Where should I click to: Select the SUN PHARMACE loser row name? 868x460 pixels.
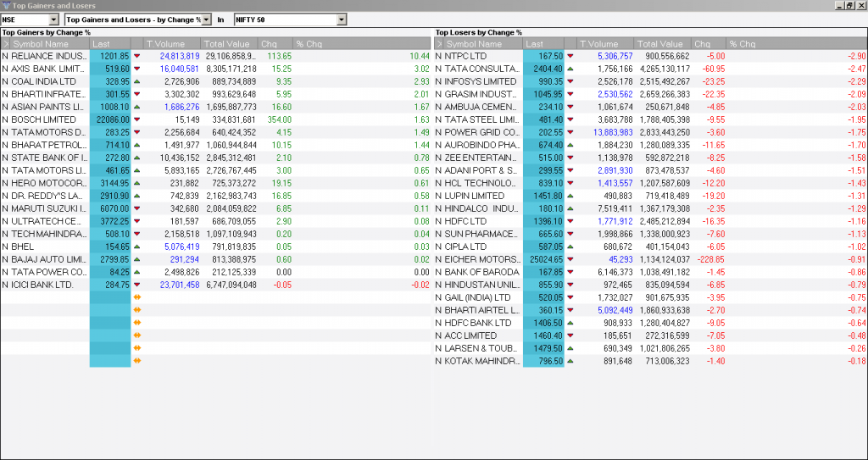482,234
